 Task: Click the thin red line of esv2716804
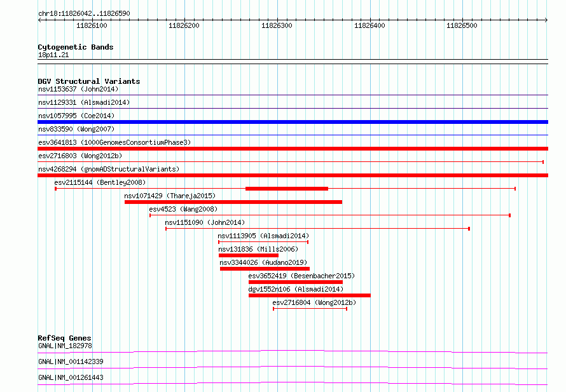pyautogui.click(x=310, y=309)
